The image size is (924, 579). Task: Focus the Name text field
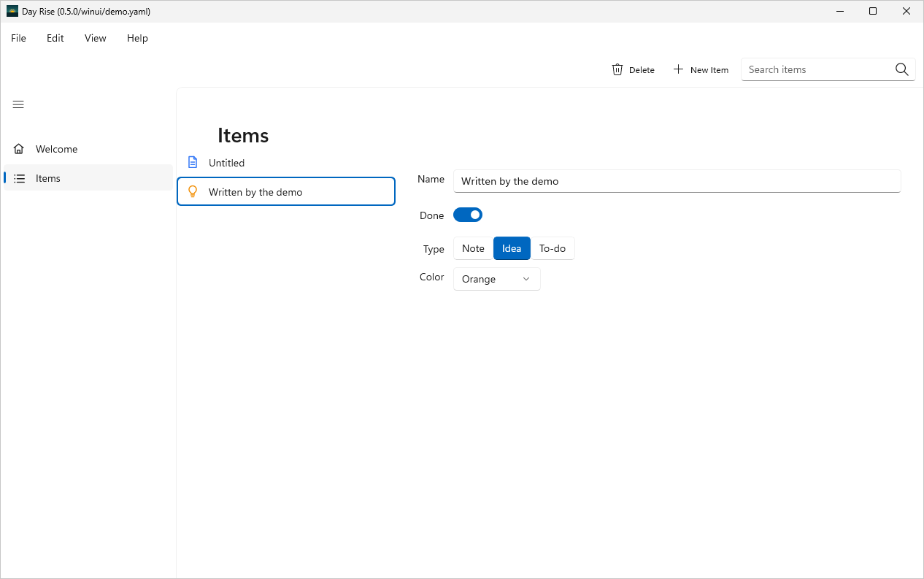(x=677, y=181)
